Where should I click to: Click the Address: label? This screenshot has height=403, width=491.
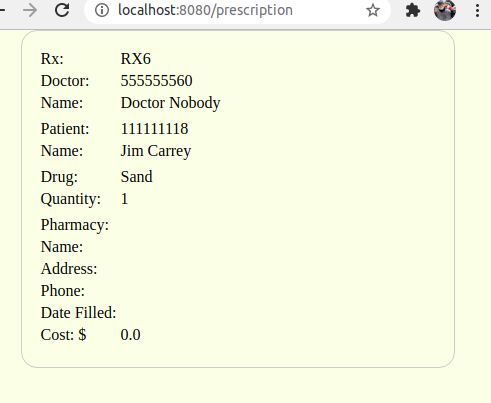pyautogui.click(x=69, y=269)
